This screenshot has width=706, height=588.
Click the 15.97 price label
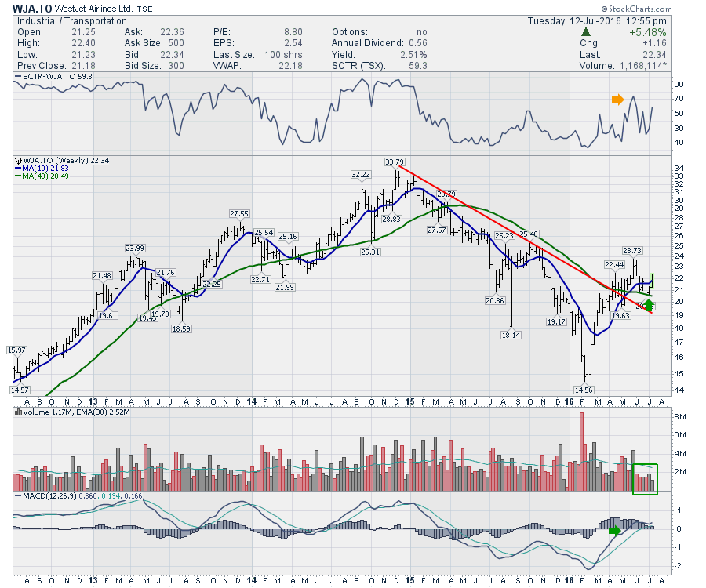16,350
